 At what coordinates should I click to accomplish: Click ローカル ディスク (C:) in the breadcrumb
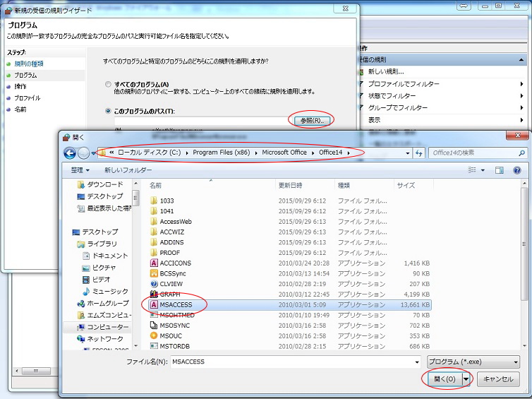click(x=150, y=153)
